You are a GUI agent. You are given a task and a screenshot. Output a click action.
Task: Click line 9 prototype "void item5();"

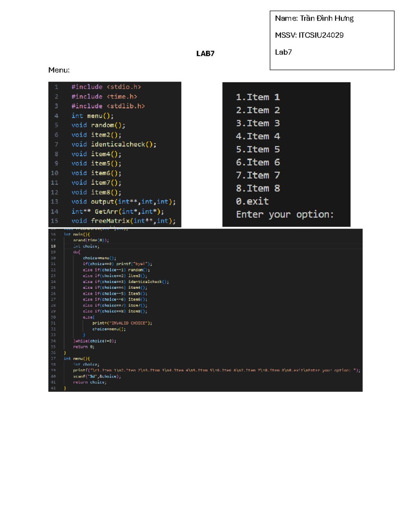96,163
